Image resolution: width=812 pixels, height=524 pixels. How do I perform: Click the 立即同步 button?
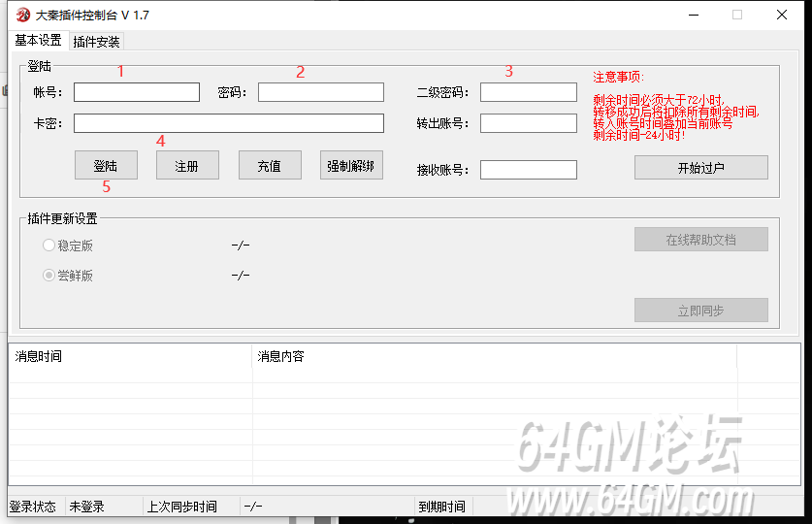pyautogui.click(x=701, y=311)
